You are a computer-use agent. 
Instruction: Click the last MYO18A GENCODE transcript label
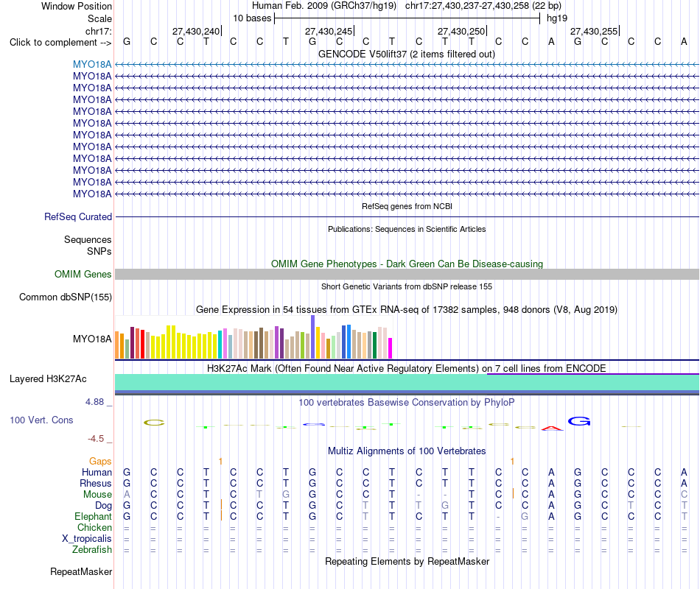[92, 194]
